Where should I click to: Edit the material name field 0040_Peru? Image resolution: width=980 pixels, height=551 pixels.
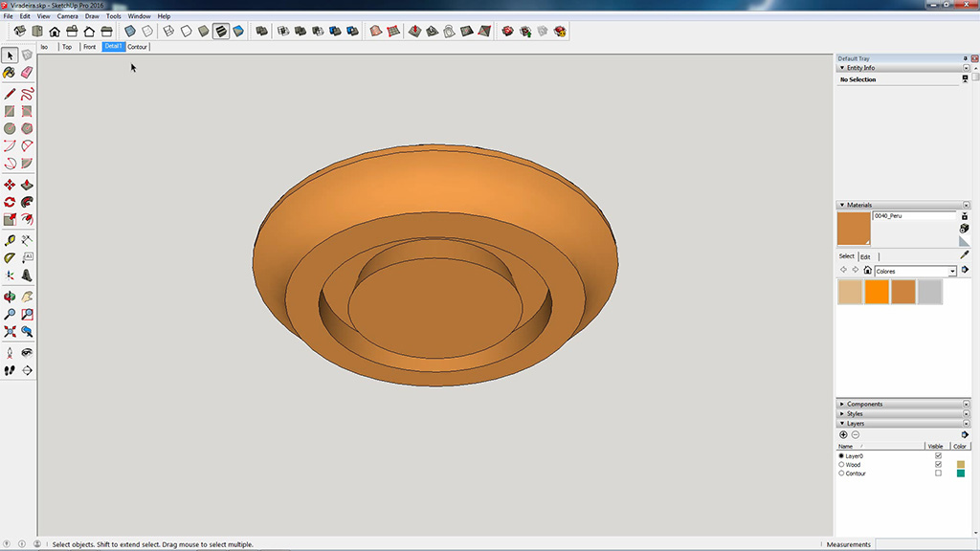pyautogui.click(x=914, y=215)
